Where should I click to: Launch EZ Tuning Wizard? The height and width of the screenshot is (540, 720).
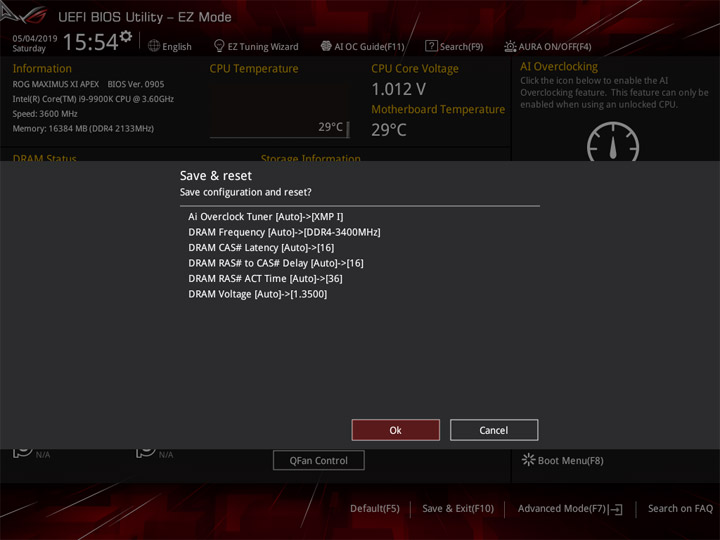(263, 46)
